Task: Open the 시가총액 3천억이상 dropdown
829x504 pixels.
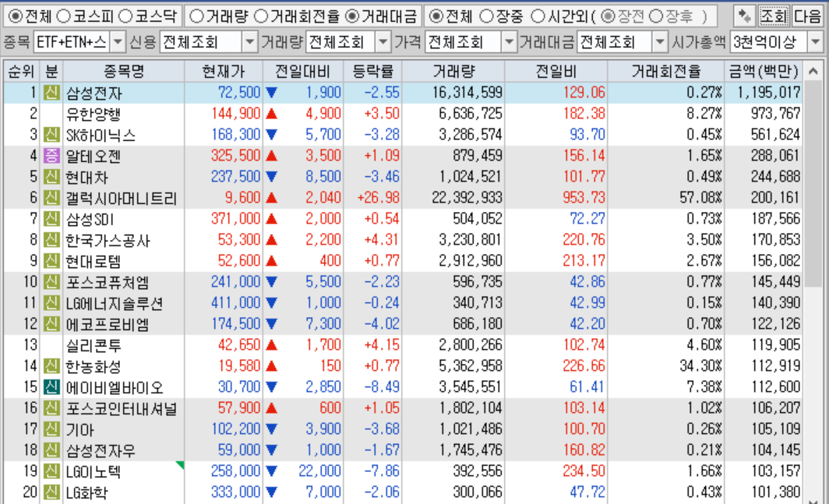Action: [815, 42]
